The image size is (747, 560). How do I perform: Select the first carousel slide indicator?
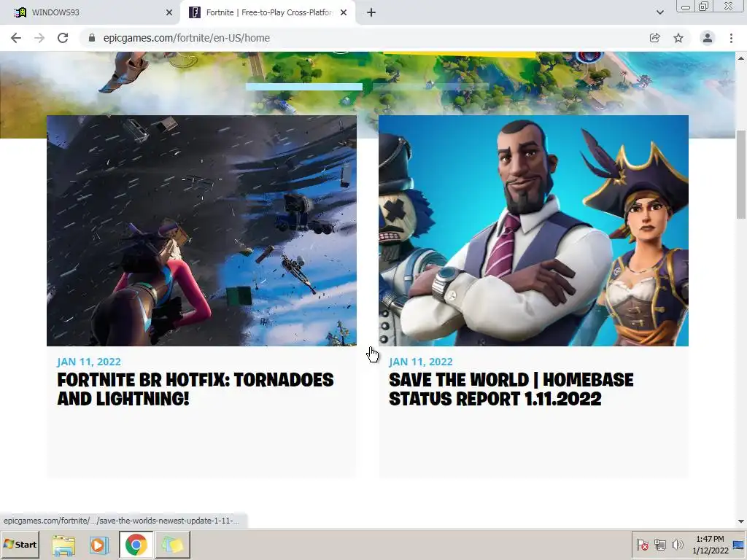coord(304,87)
